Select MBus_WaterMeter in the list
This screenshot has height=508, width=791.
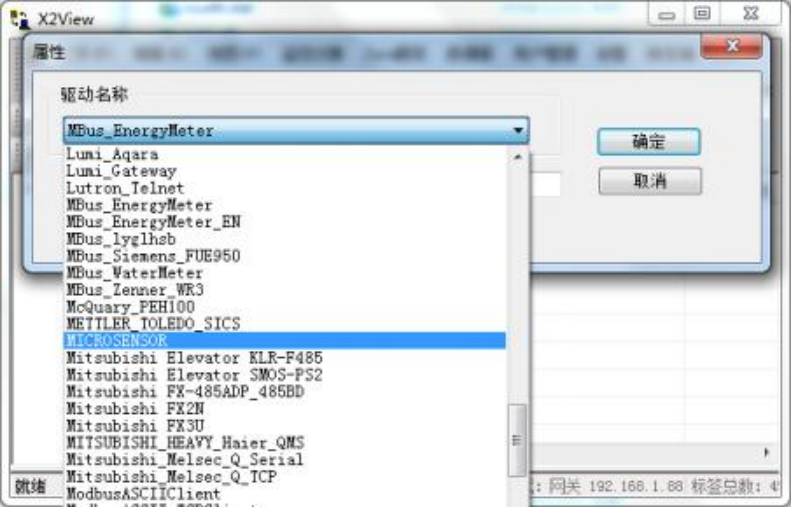point(285,273)
